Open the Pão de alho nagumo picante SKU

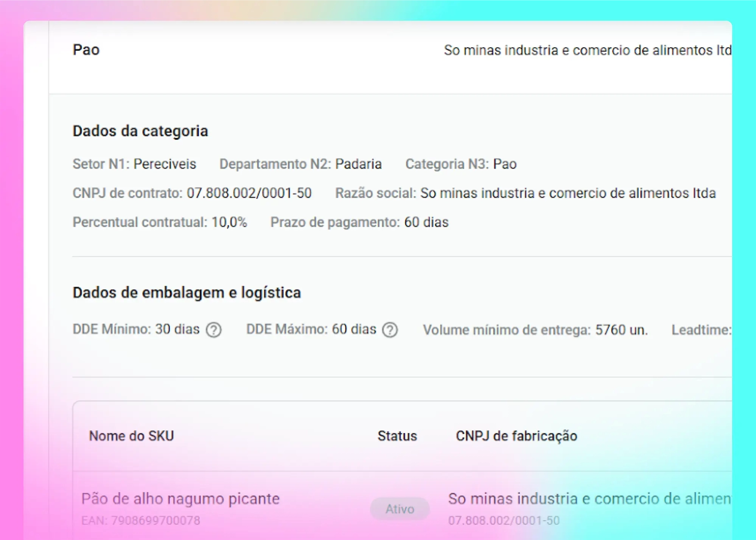click(180, 499)
